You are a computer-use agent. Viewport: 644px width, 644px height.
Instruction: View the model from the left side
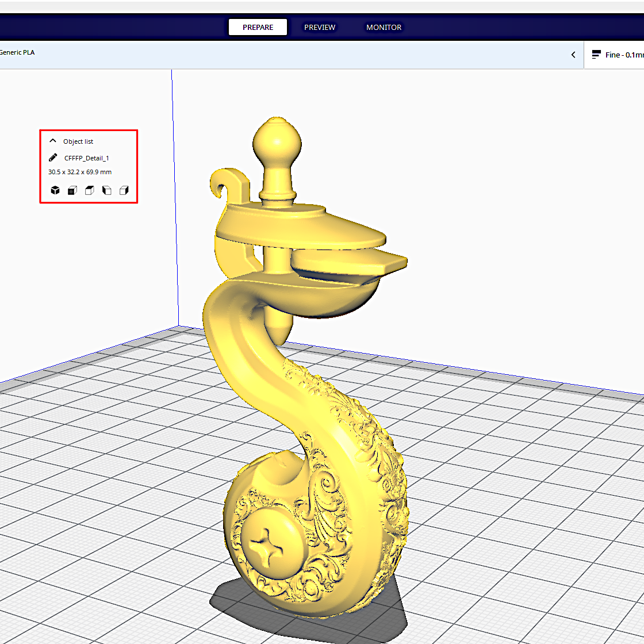tap(106, 190)
